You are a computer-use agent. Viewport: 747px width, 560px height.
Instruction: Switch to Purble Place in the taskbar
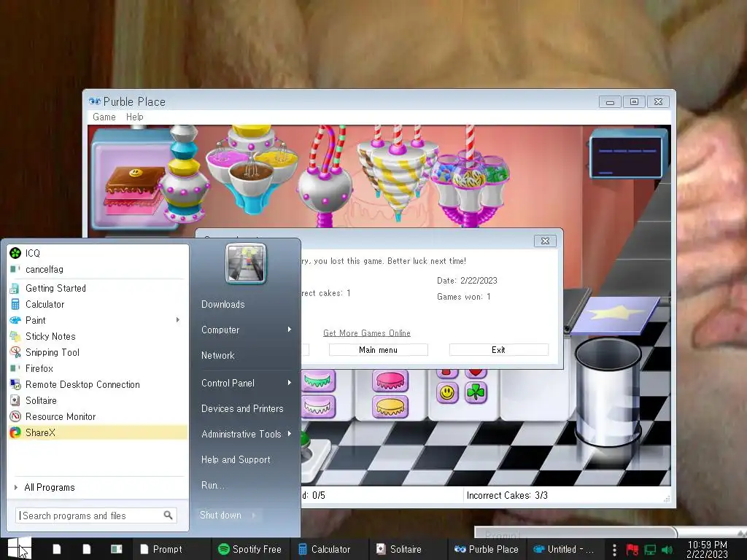487,549
